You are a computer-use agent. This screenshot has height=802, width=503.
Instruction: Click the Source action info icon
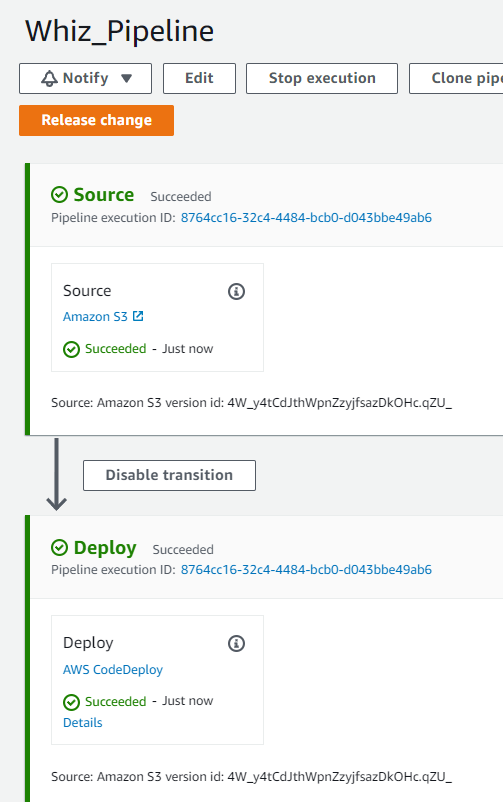[x=236, y=292]
